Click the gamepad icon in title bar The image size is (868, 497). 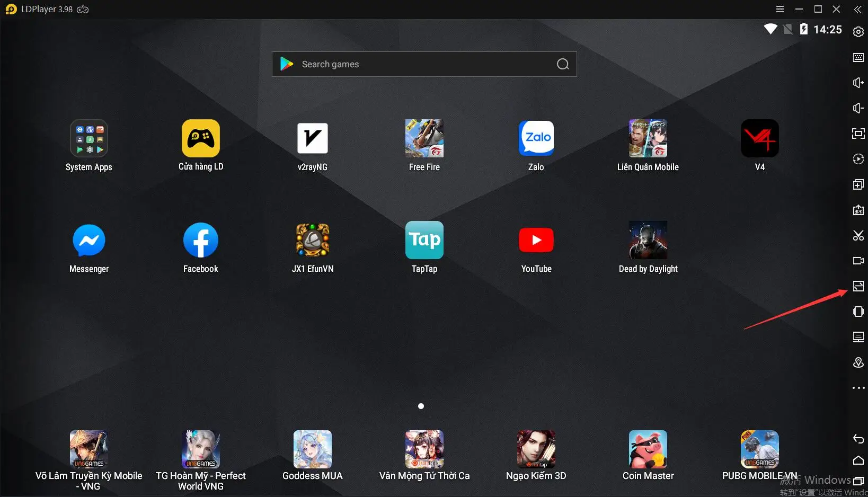coord(83,9)
